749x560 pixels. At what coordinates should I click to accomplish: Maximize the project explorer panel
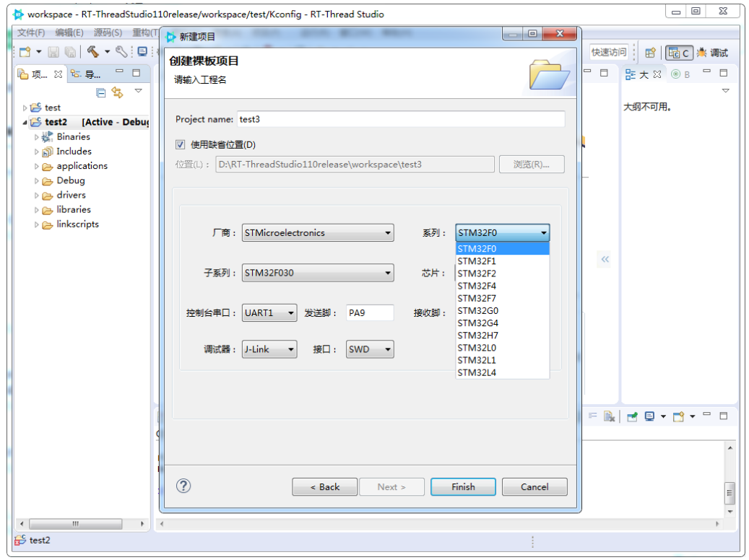pos(136,73)
